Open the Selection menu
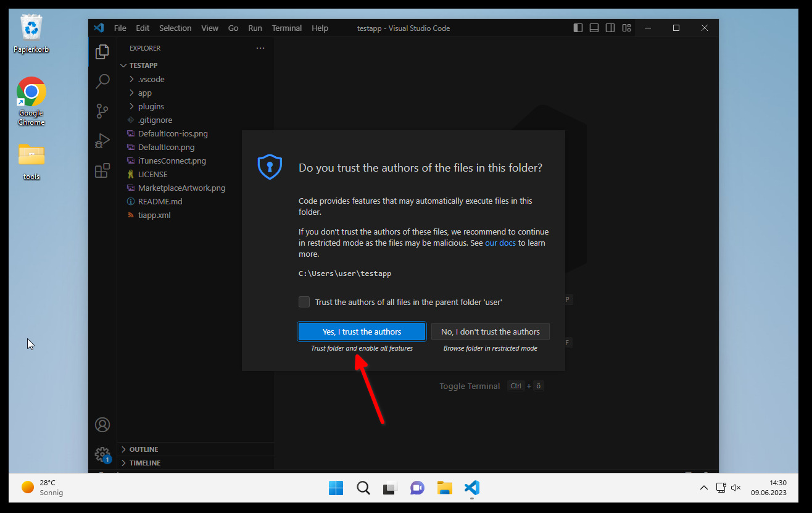 175,28
